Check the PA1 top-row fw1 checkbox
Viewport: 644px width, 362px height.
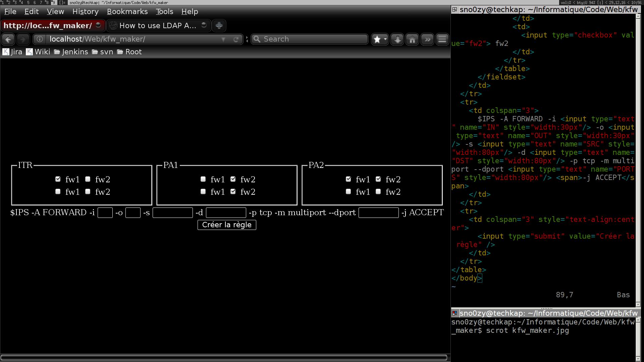(203, 179)
